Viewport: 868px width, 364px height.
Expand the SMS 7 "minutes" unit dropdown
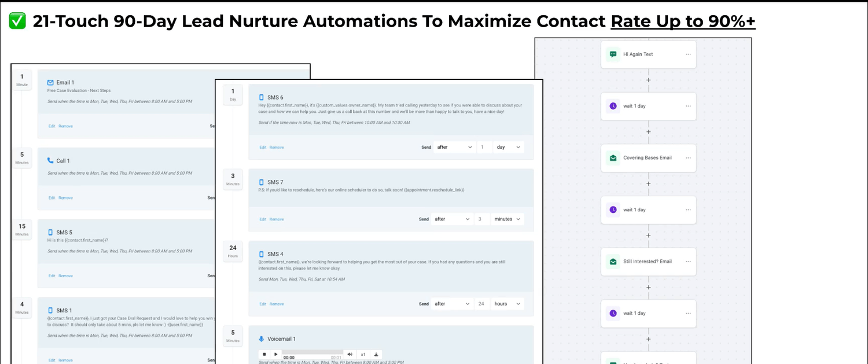[507, 219]
